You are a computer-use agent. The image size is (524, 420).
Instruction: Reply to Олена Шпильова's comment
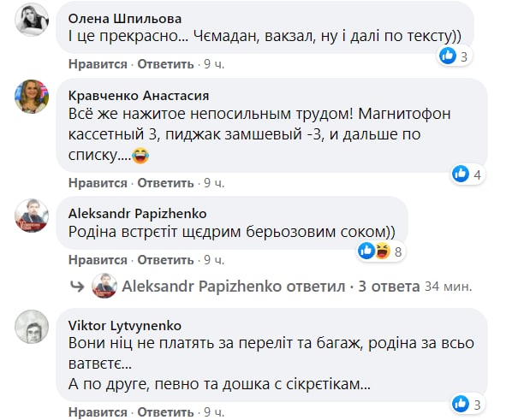tap(166, 64)
